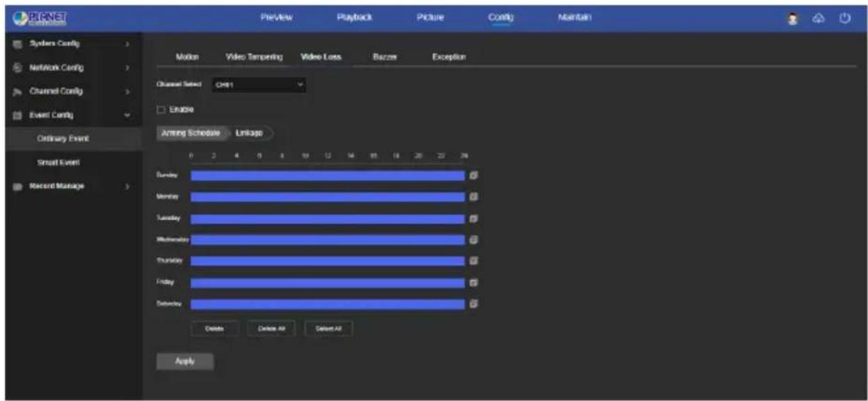Click the Channel Config camera icon
This screenshot has width=868, height=401.
[18, 91]
